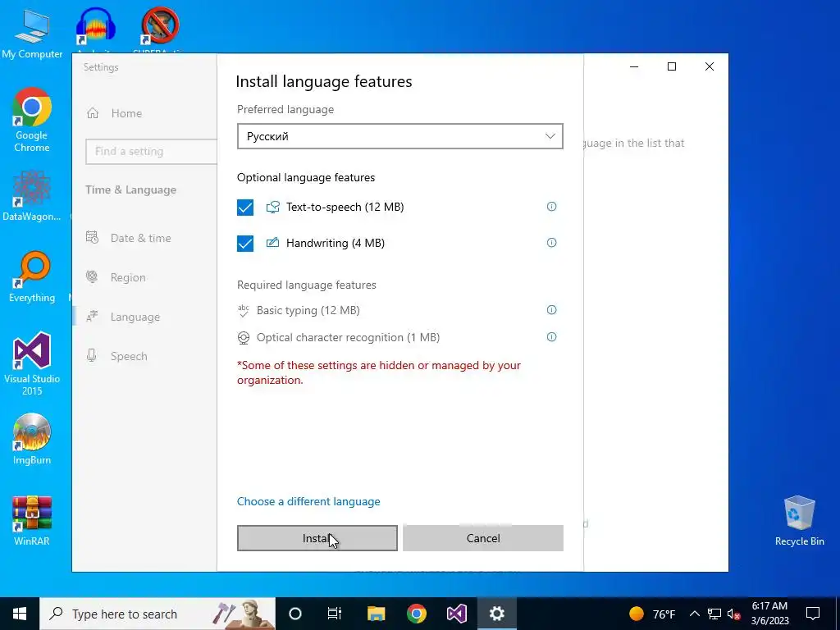This screenshot has height=630, width=840.
Task: Select the ImgBurn desktop shortcut
Action: coord(32,440)
